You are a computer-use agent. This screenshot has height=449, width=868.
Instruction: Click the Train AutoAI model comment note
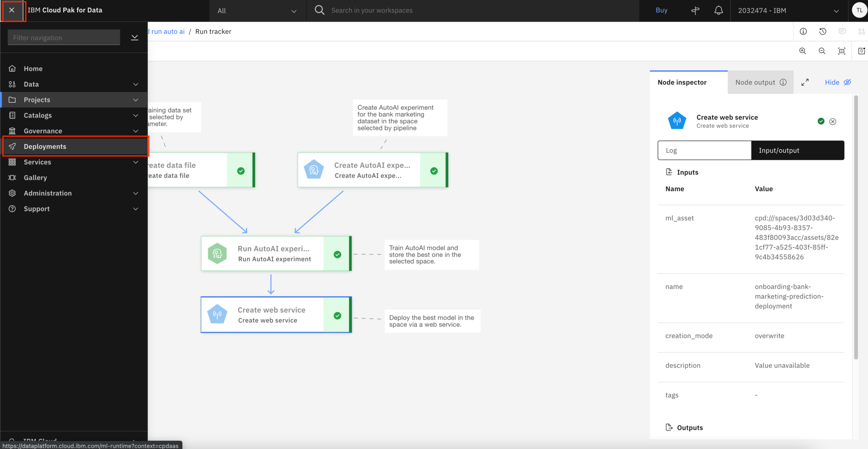pos(431,254)
